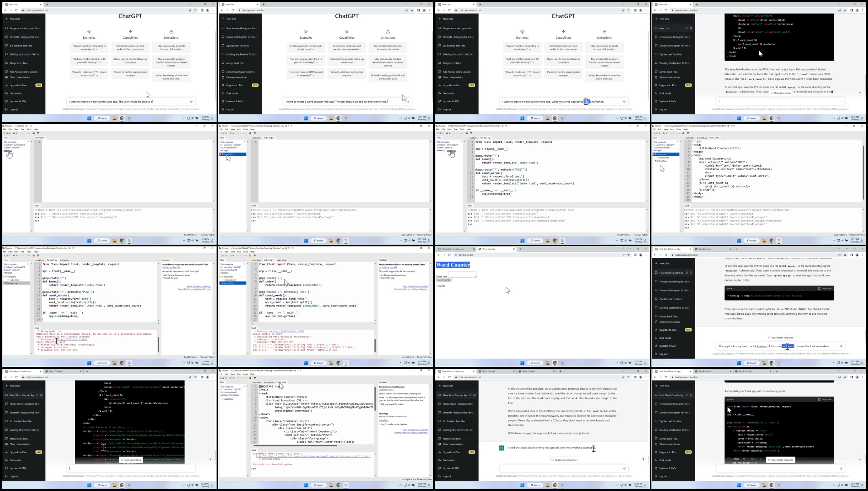Click send arrow in 12:12 PM ChatGPT message box
The height and width of the screenshot is (491, 868).
click(x=624, y=102)
